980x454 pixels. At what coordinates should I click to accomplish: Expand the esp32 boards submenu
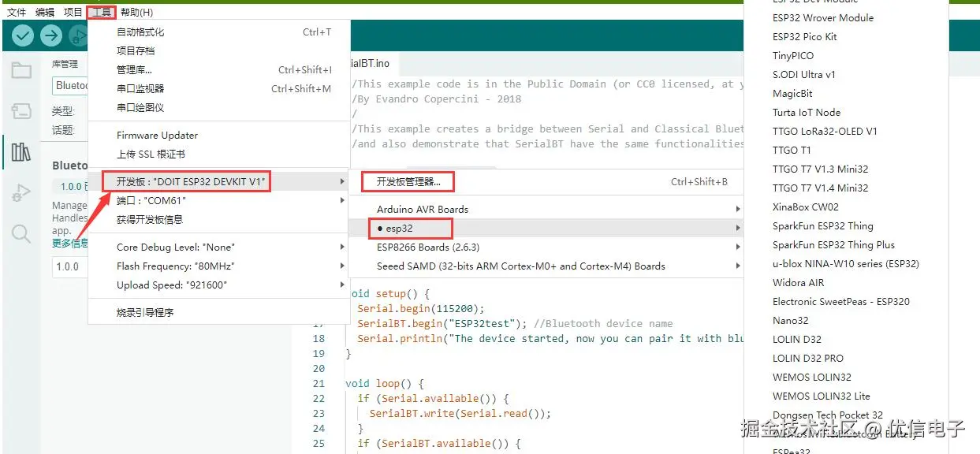[546, 229]
